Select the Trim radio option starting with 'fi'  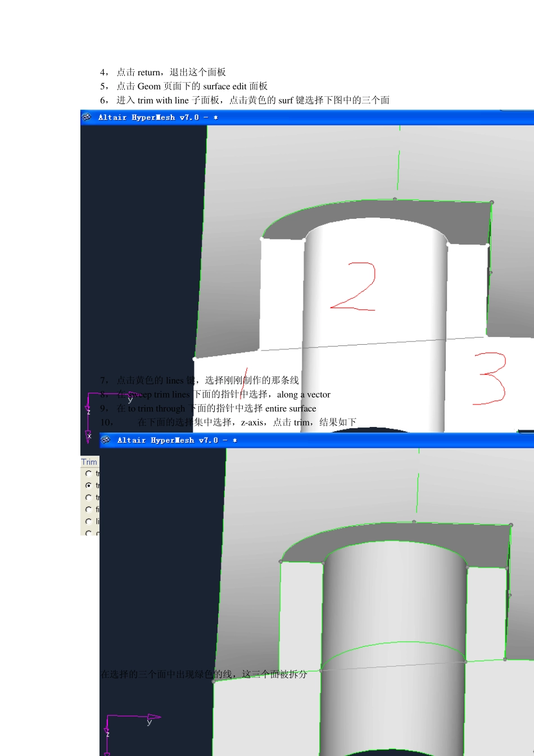88,510
